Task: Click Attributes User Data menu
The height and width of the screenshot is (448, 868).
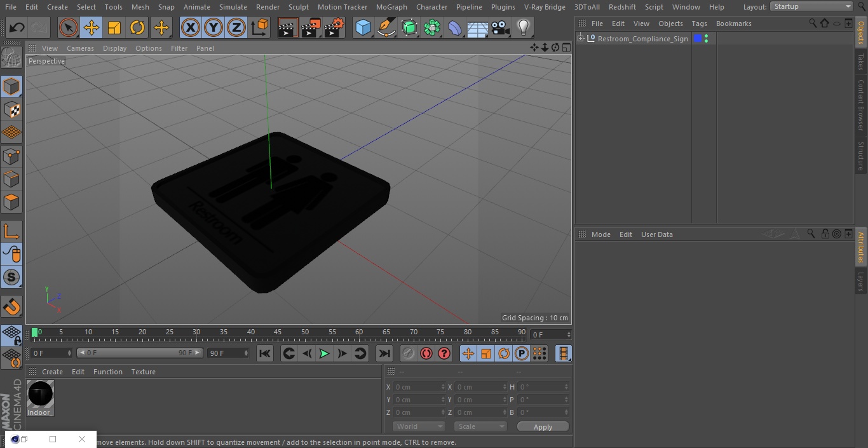Action: (x=656, y=234)
